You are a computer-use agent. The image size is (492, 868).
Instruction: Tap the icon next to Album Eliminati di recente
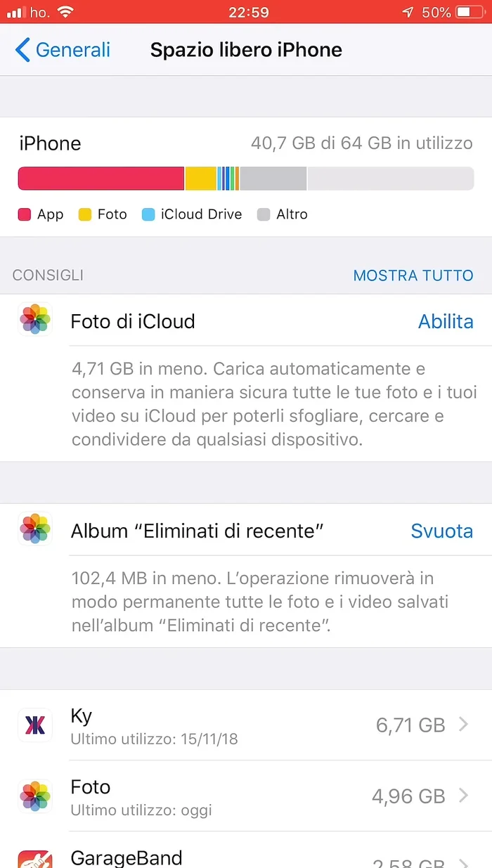34,529
